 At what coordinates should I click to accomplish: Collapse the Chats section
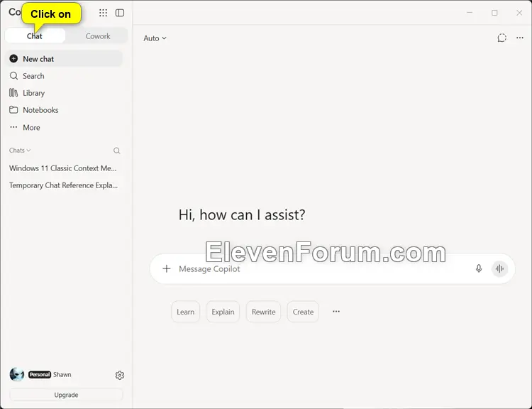pyautogui.click(x=20, y=150)
